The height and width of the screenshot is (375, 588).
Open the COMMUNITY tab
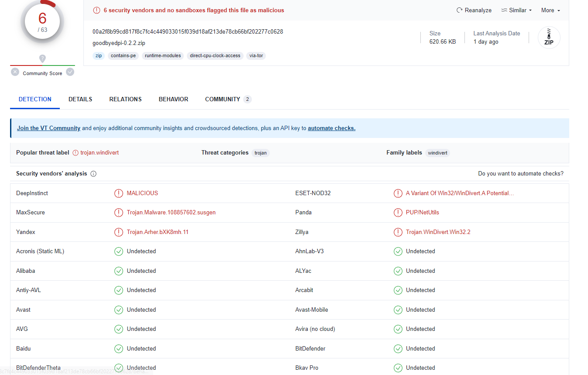point(223,99)
